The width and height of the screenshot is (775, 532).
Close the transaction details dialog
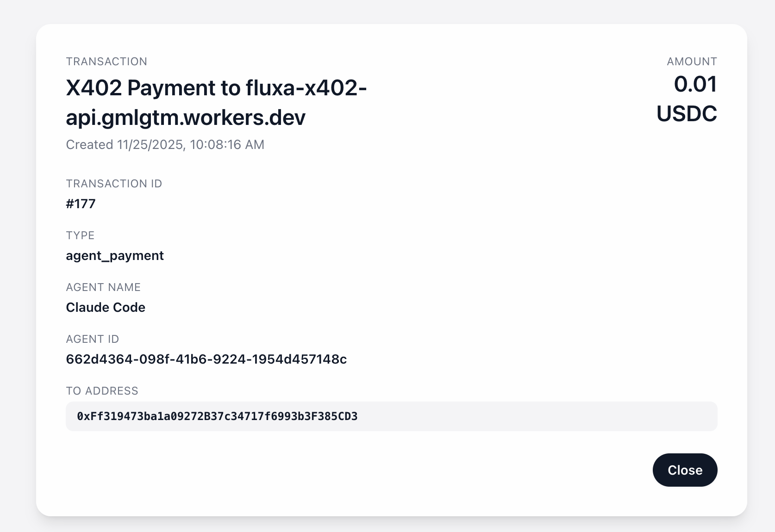[x=685, y=470]
